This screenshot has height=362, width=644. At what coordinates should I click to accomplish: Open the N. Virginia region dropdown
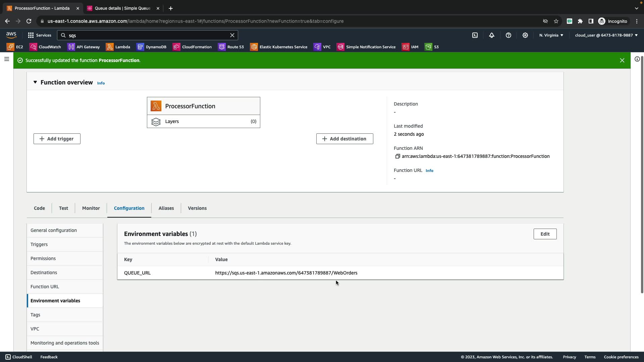551,35
